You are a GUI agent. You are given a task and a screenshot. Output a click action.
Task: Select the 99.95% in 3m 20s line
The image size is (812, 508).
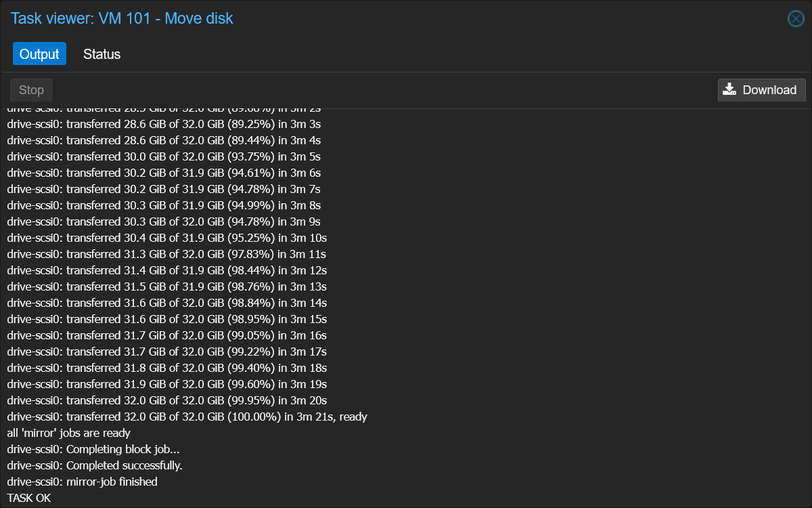167,400
